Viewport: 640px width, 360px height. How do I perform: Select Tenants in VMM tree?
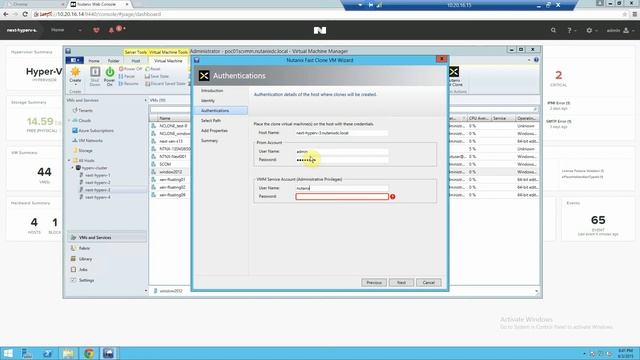coord(85,111)
